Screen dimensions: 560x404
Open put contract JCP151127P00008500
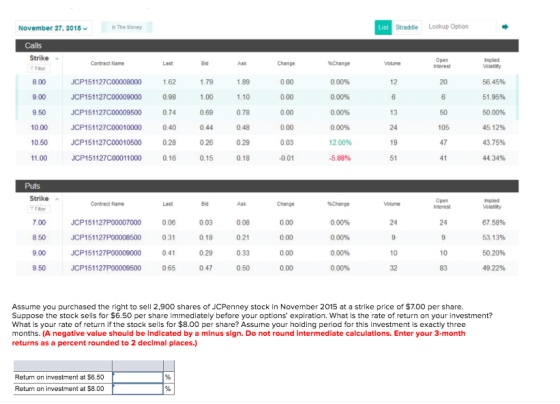[x=106, y=238]
